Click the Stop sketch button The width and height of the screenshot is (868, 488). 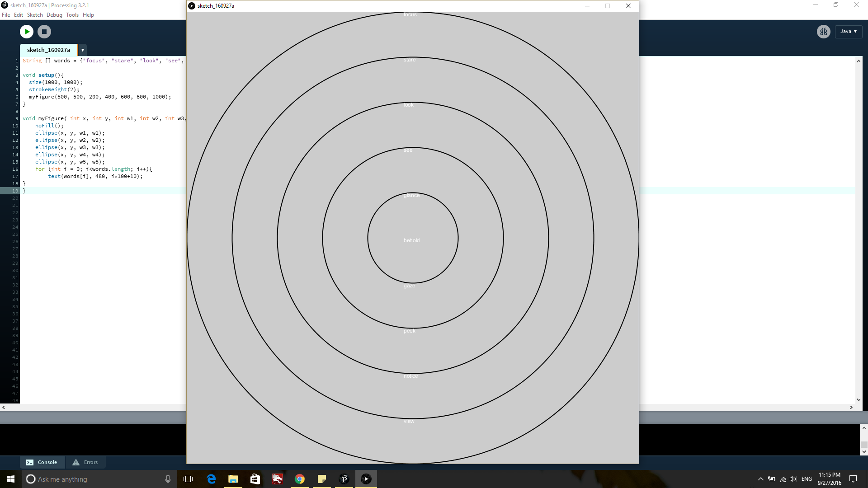[44, 32]
